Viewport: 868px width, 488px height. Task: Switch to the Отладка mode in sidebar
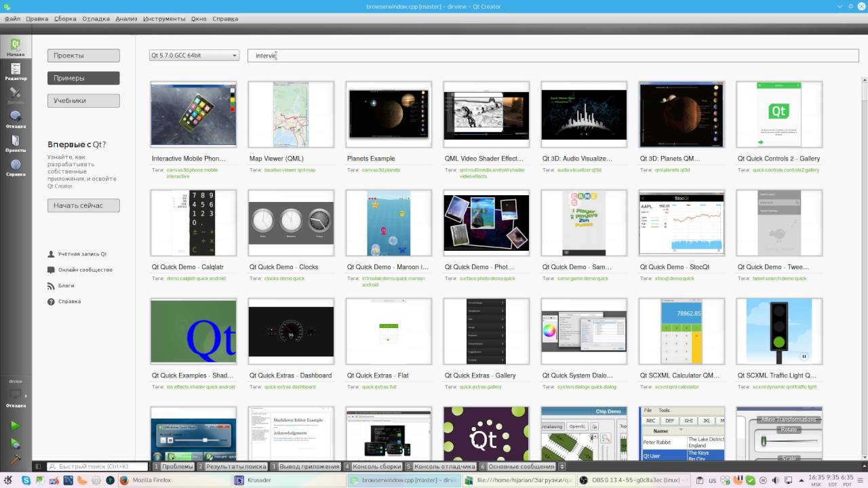click(x=16, y=119)
